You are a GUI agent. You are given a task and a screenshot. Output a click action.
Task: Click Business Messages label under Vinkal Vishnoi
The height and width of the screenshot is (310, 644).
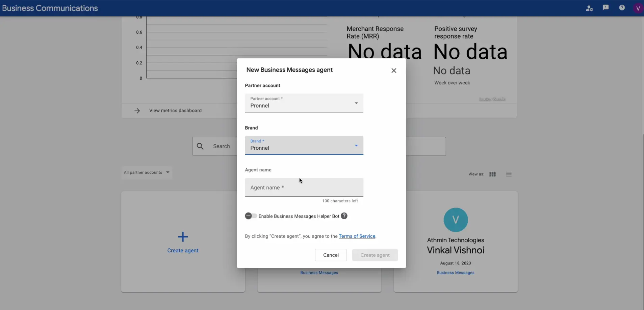[455, 273]
